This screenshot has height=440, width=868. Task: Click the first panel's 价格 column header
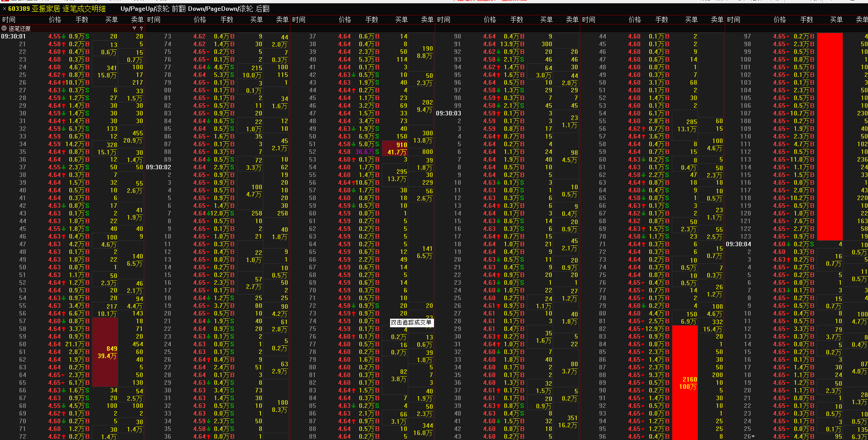[x=55, y=19]
